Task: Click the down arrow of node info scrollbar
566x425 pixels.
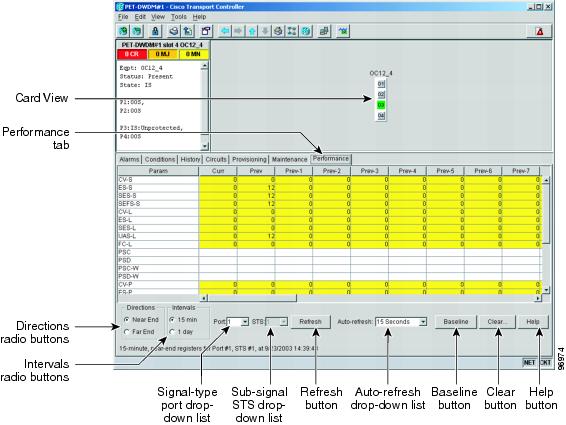Action: 205,146
